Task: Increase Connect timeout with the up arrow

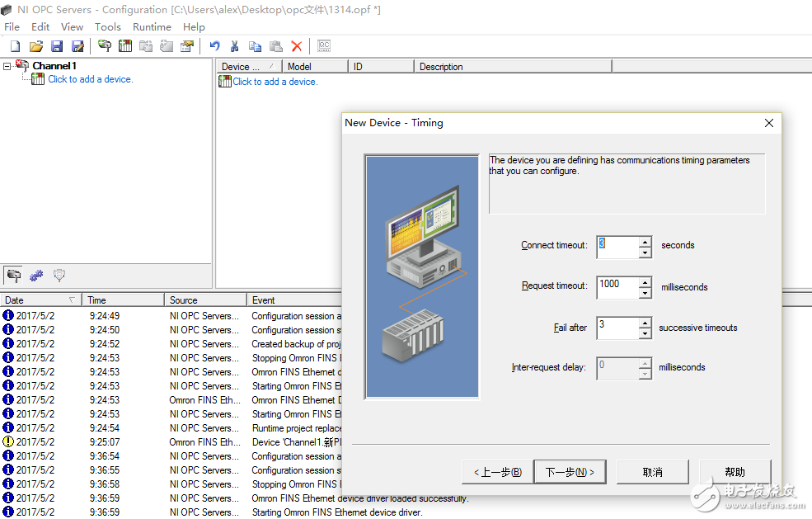Action: pyautogui.click(x=645, y=242)
